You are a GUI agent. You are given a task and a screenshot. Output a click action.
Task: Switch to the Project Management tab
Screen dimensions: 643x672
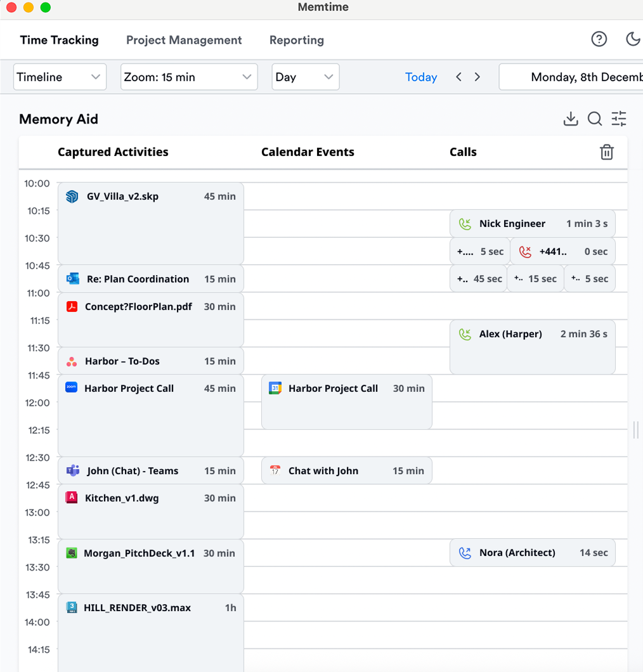[x=184, y=40]
